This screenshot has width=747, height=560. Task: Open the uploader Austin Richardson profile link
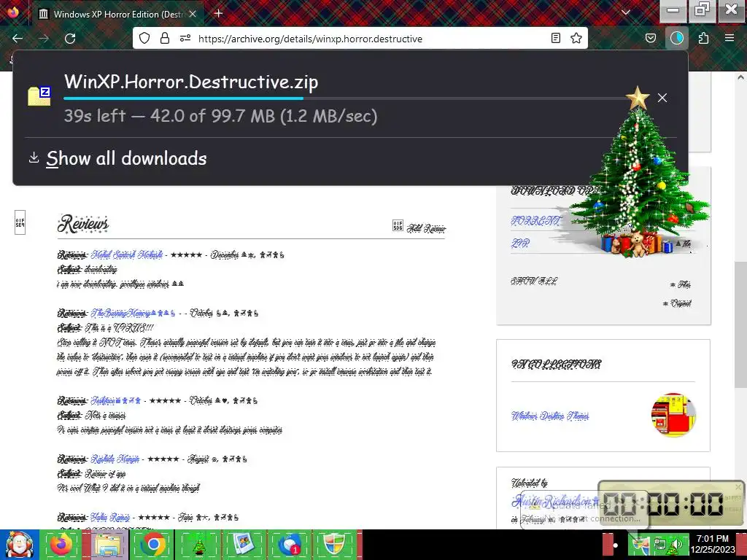[555, 501]
